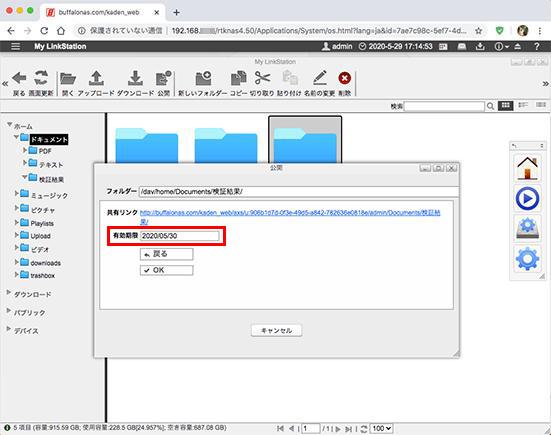This screenshot has height=435, width=551.
Task: Create a folder with 新しいフォルダー icon
Action: (x=203, y=78)
